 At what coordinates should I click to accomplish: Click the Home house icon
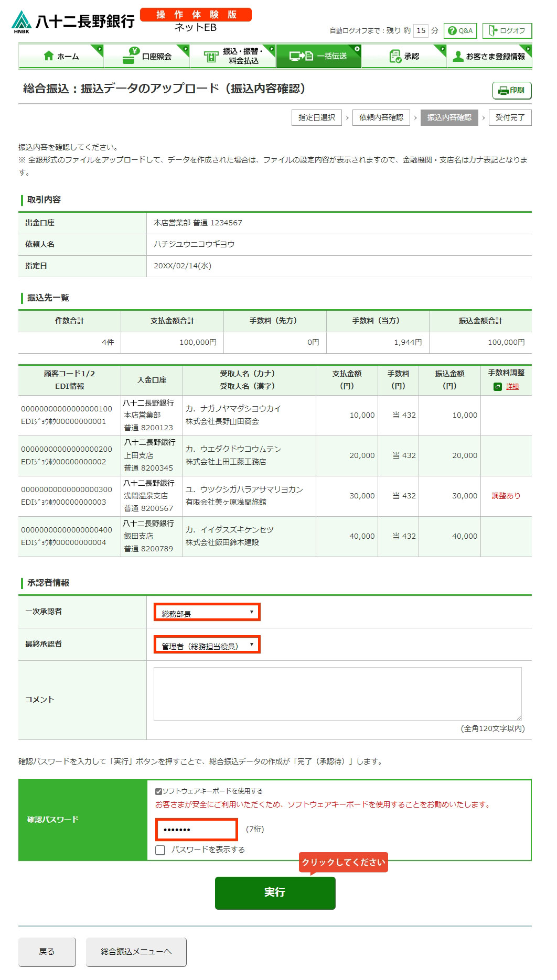pos(49,56)
